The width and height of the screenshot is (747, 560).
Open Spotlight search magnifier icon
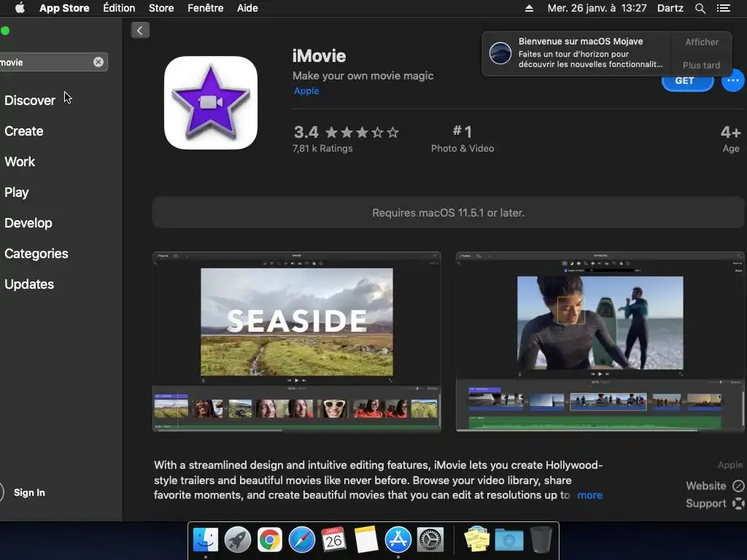(700, 8)
